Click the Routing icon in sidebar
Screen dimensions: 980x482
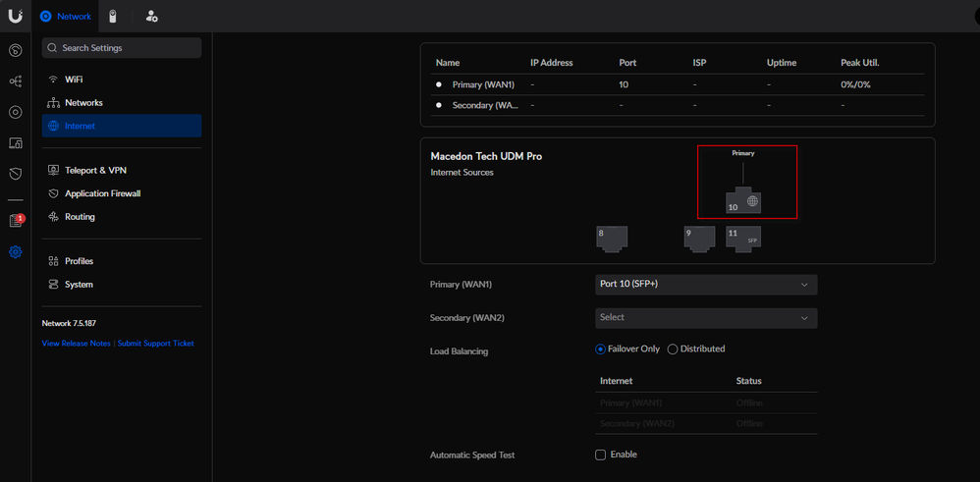pyautogui.click(x=53, y=217)
